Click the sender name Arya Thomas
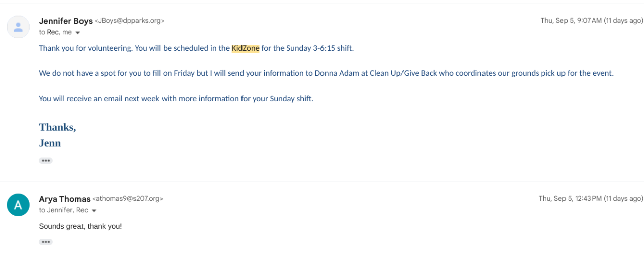This screenshot has width=644, height=265. [x=64, y=199]
